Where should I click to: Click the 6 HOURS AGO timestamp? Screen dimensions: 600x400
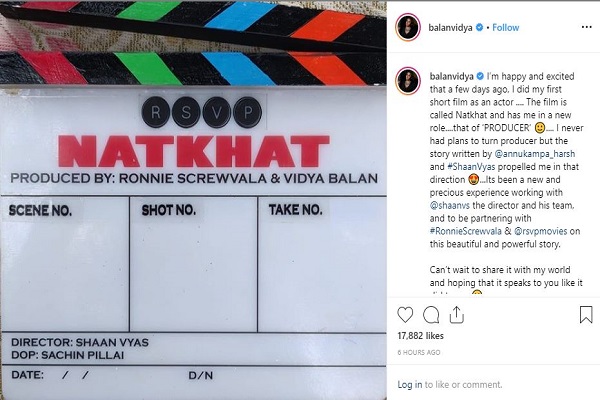419,352
